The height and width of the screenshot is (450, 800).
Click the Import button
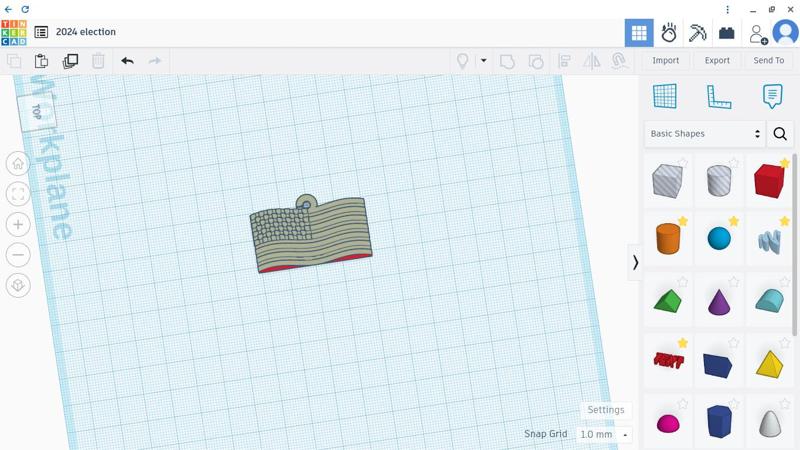(x=665, y=61)
